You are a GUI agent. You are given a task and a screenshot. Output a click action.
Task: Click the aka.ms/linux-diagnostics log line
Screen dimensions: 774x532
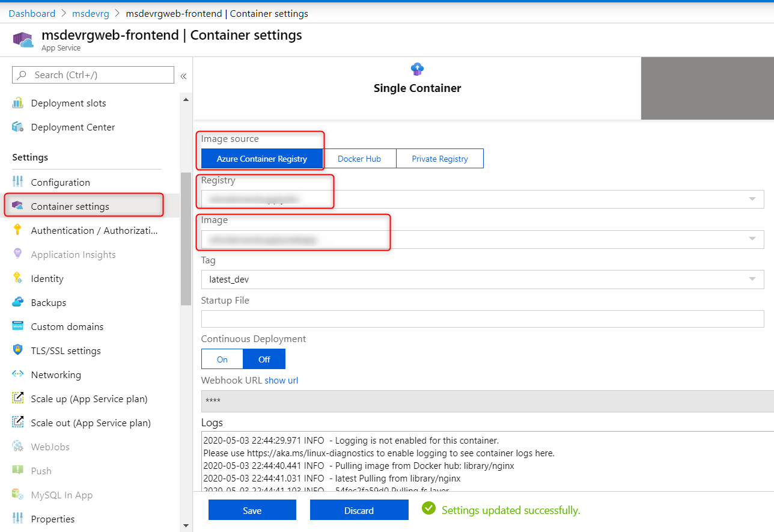click(379, 453)
